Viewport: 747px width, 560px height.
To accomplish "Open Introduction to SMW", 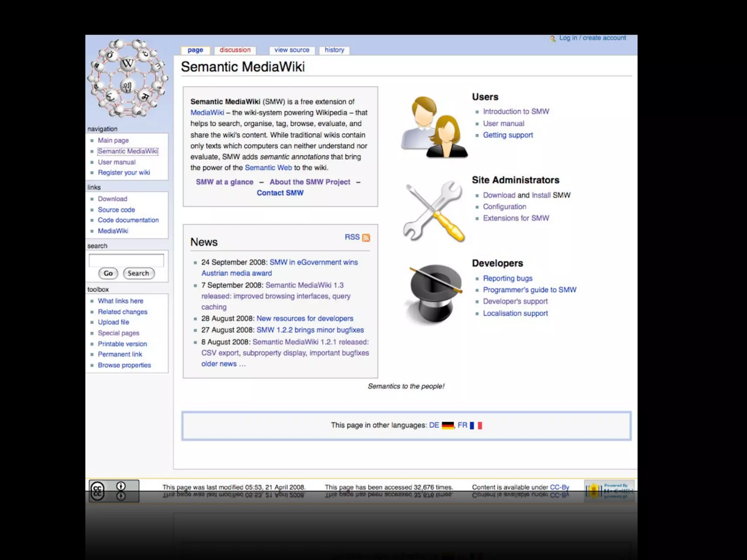I will (x=516, y=112).
